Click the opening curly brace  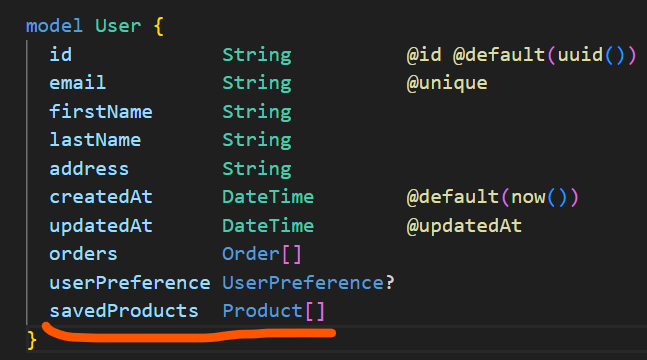click(158, 26)
